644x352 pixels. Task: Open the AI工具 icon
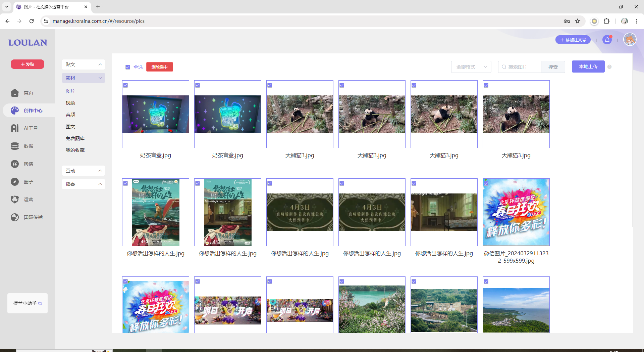point(15,128)
